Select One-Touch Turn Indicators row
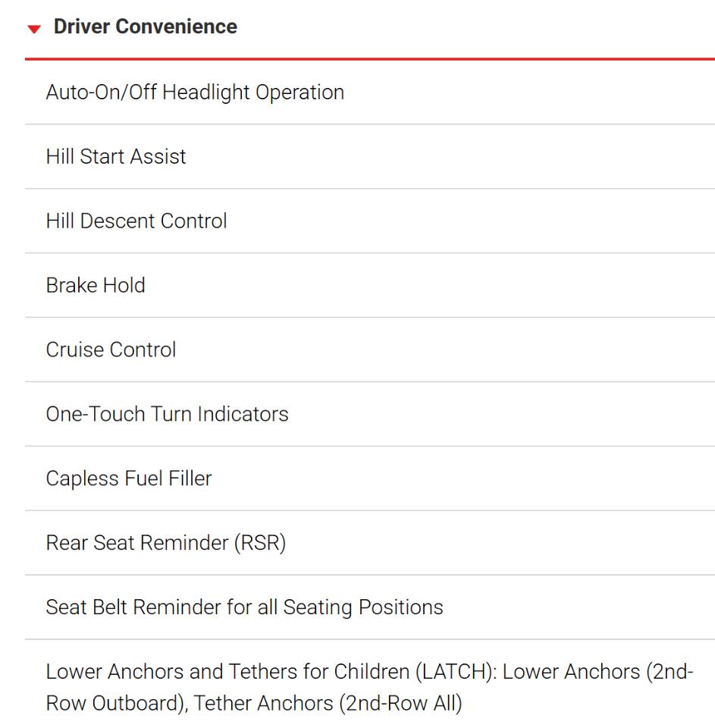The image size is (715, 728). pyautogui.click(x=370, y=414)
